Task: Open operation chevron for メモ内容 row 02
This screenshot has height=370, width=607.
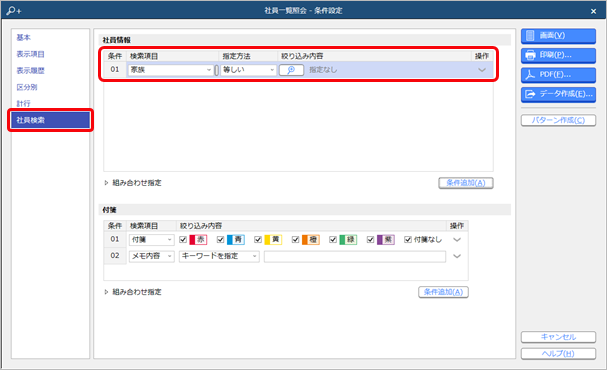Action: click(x=457, y=256)
